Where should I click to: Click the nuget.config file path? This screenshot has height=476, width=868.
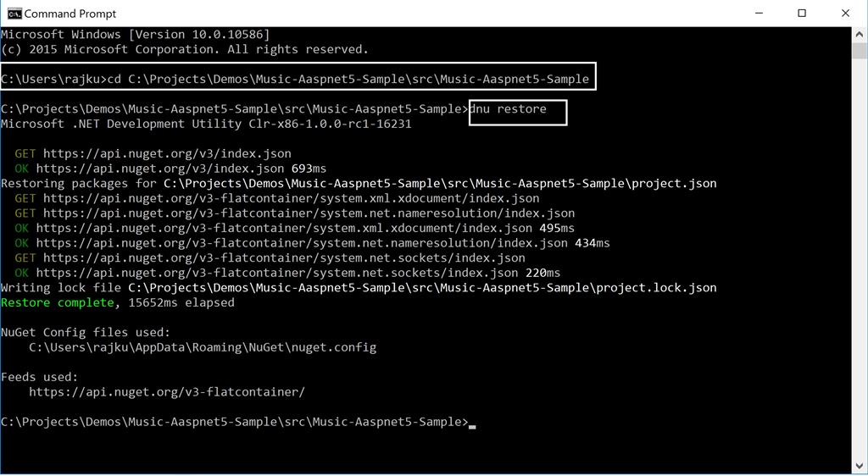pyautogui.click(x=203, y=347)
